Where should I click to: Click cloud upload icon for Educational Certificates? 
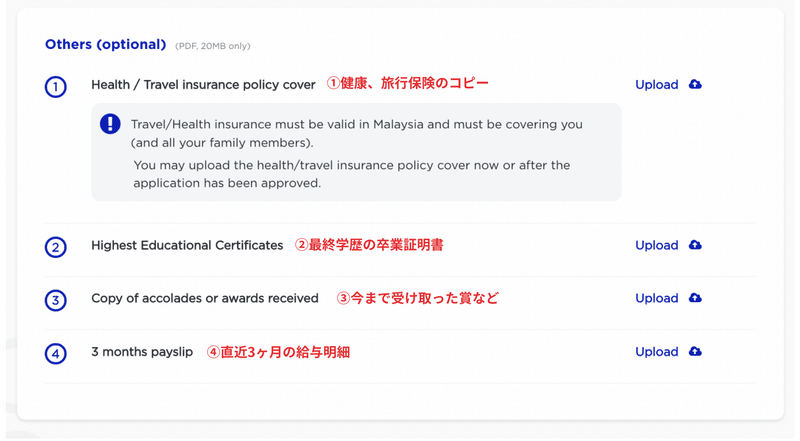[695, 245]
